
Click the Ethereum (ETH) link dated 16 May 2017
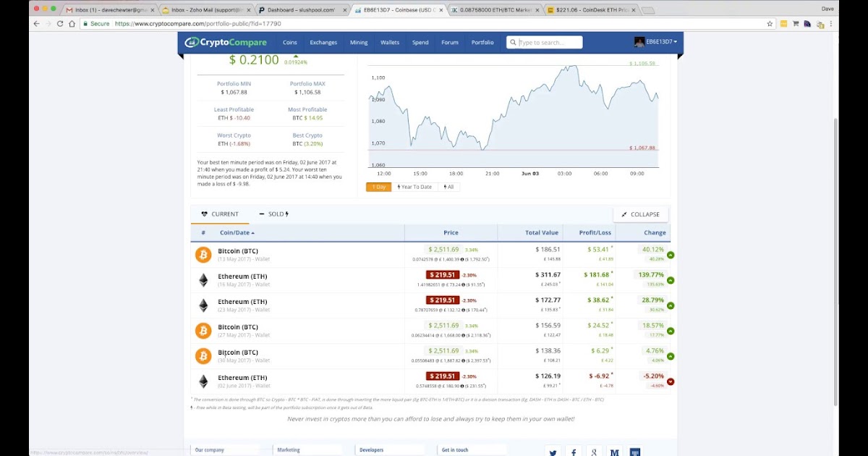pos(242,276)
